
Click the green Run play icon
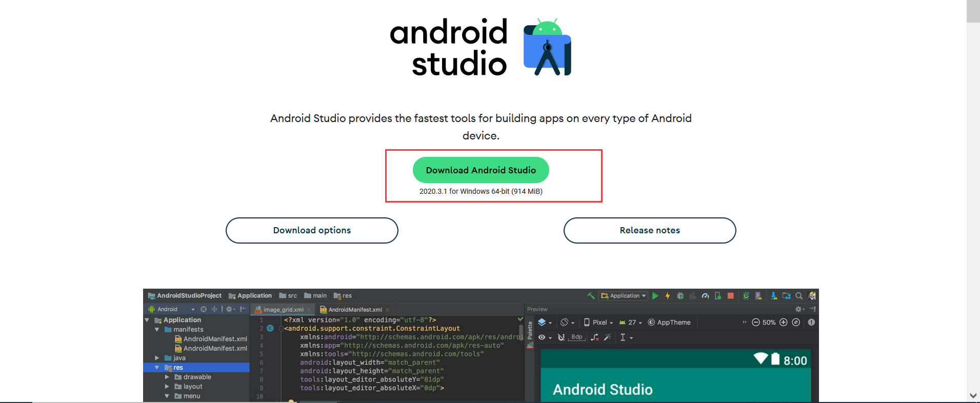click(655, 296)
